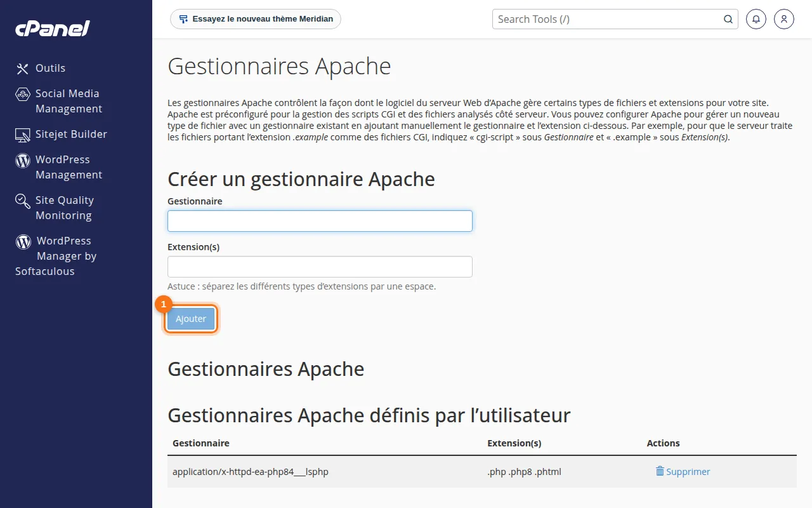Click the Créer un gestionnaire Apache heading
Viewport: 812px width, 508px height.
click(301, 179)
